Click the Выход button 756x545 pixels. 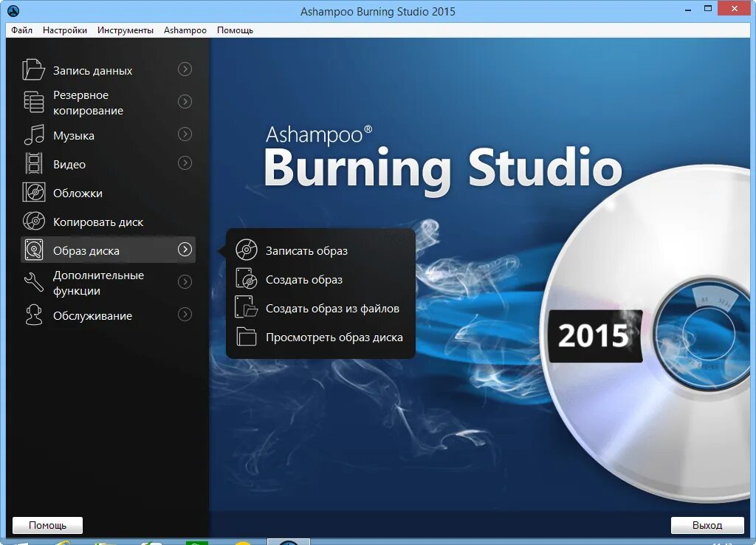(707, 525)
